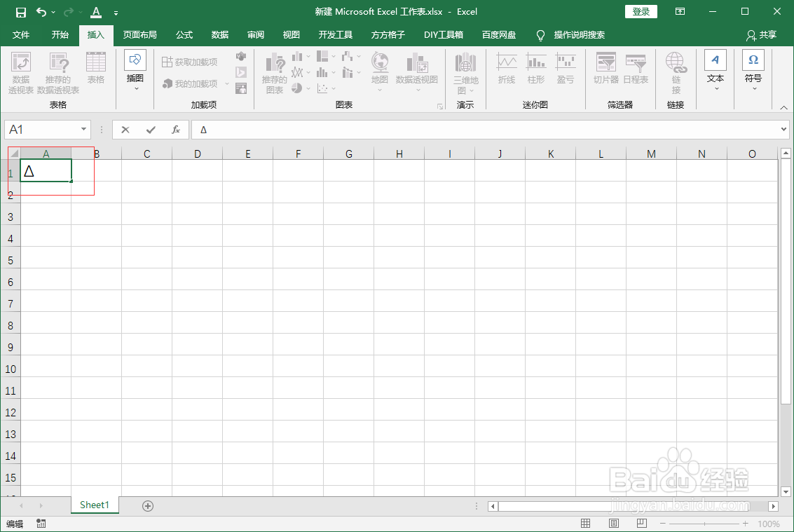Switch to Normal view icon
The height and width of the screenshot is (532, 794).
point(585,524)
